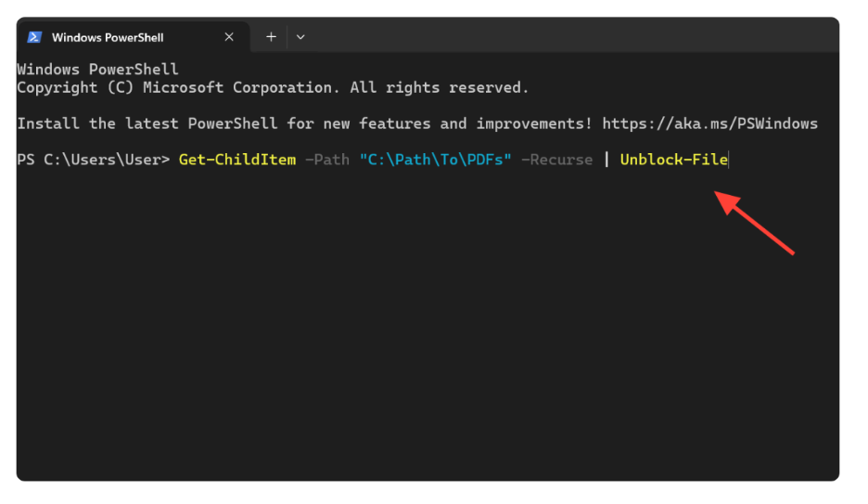Click the Unblock-File command

pyautogui.click(x=673, y=160)
